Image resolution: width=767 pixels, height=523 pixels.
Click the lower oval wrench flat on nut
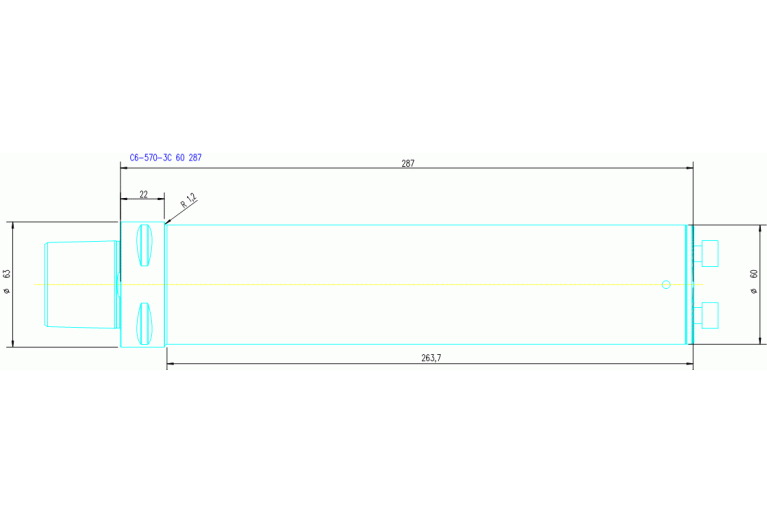coord(144,323)
